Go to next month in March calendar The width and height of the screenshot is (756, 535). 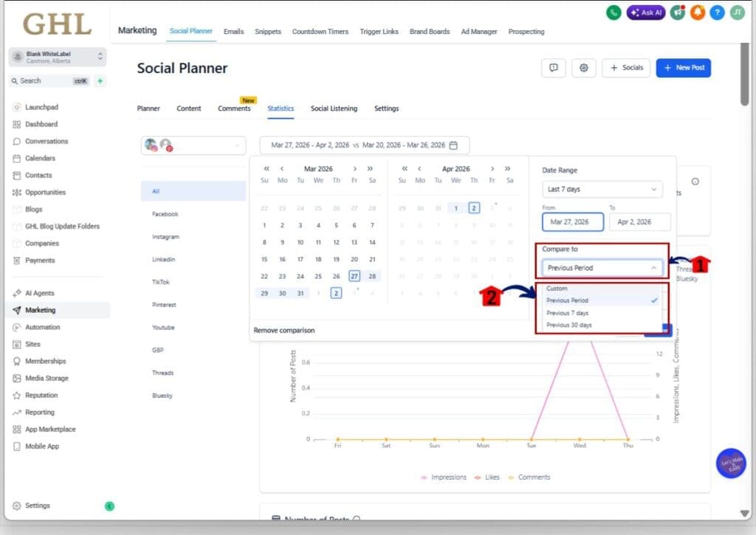click(x=355, y=169)
